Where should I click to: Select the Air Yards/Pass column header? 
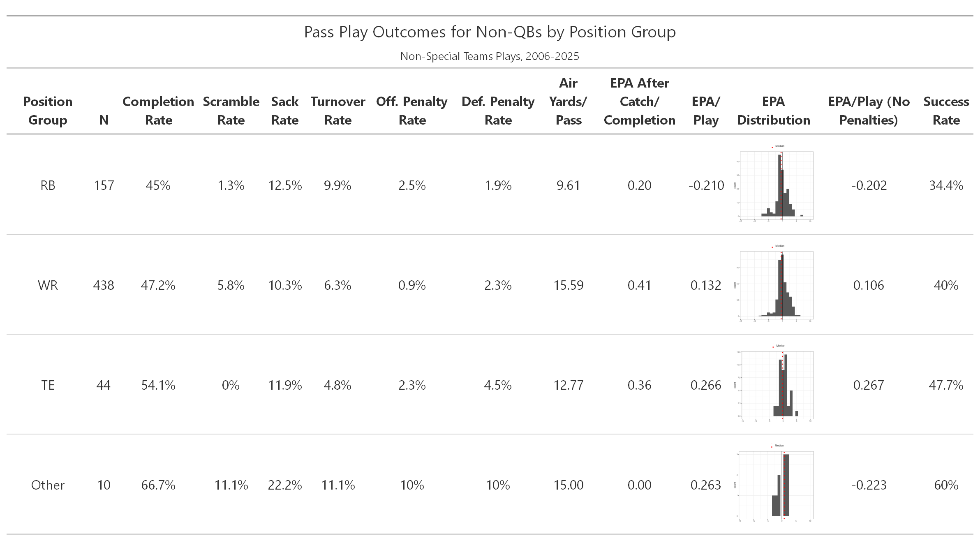(568, 102)
